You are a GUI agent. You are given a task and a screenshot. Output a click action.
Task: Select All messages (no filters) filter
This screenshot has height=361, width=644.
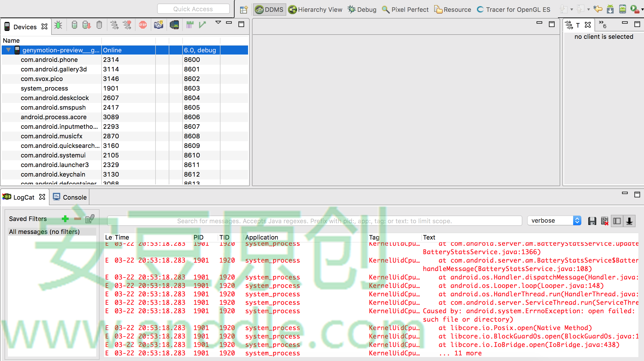44,232
